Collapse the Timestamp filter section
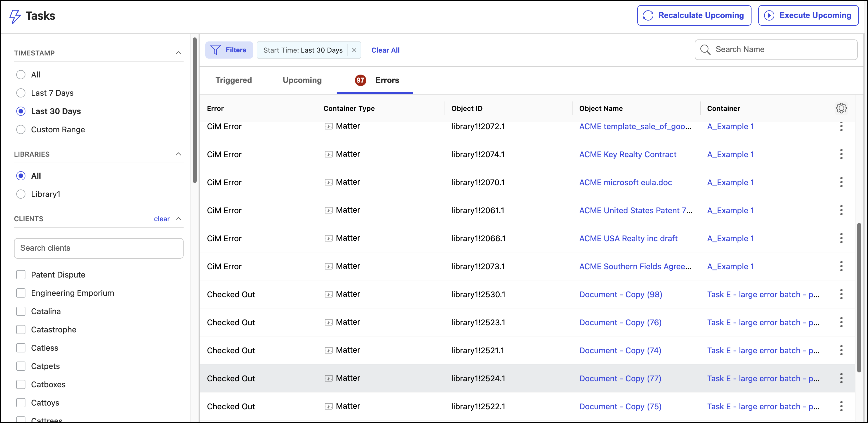 (178, 53)
